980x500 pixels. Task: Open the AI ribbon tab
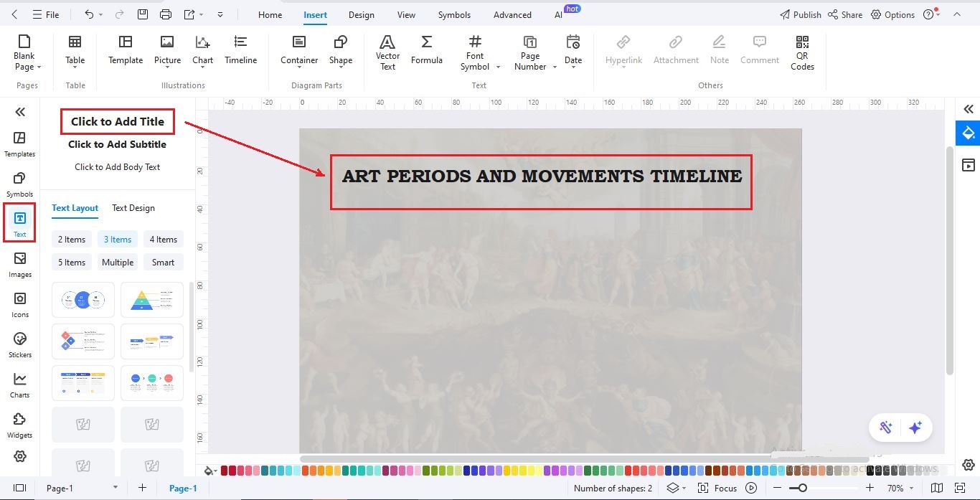point(559,14)
